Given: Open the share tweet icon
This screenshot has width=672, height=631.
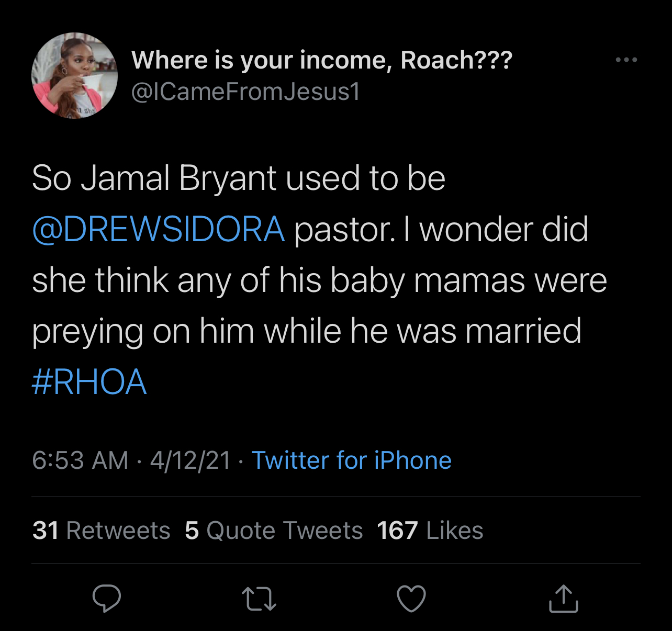Looking at the screenshot, I should (563, 599).
